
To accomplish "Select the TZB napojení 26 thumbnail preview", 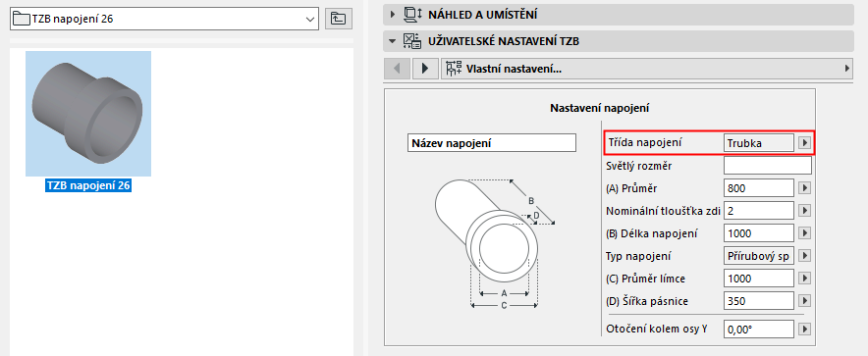I will (x=88, y=114).
